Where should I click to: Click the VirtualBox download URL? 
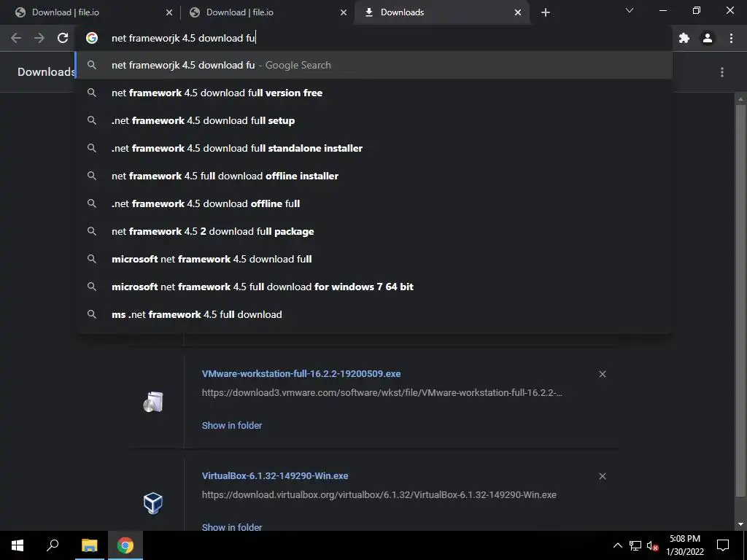(x=379, y=495)
